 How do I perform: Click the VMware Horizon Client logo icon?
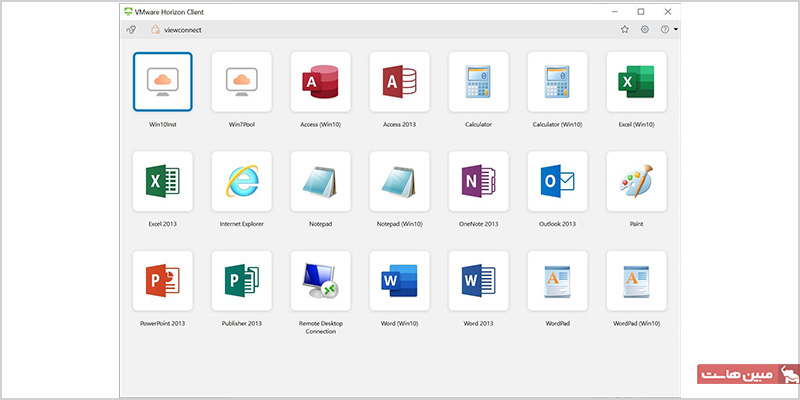pyautogui.click(x=128, y=11)
